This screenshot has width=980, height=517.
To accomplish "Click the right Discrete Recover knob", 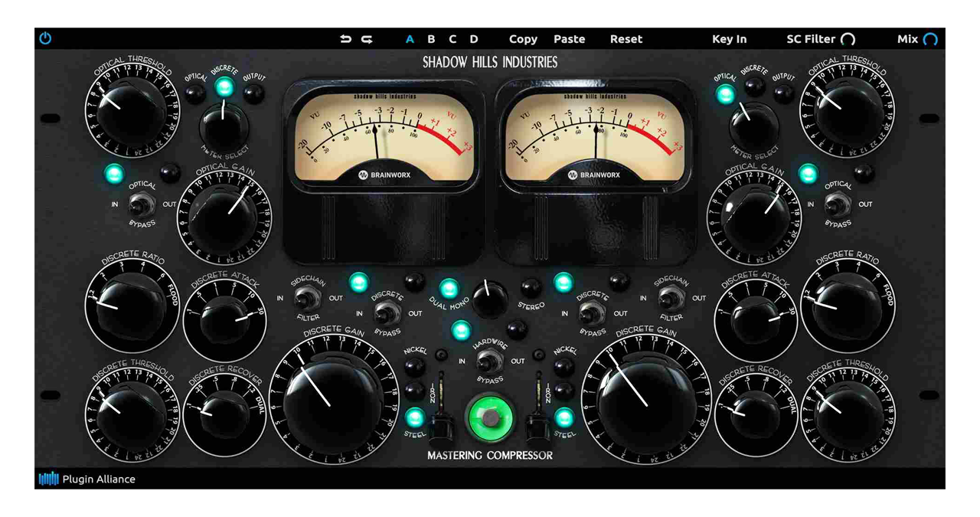I will pyautogui.click(x=756, y=414).
